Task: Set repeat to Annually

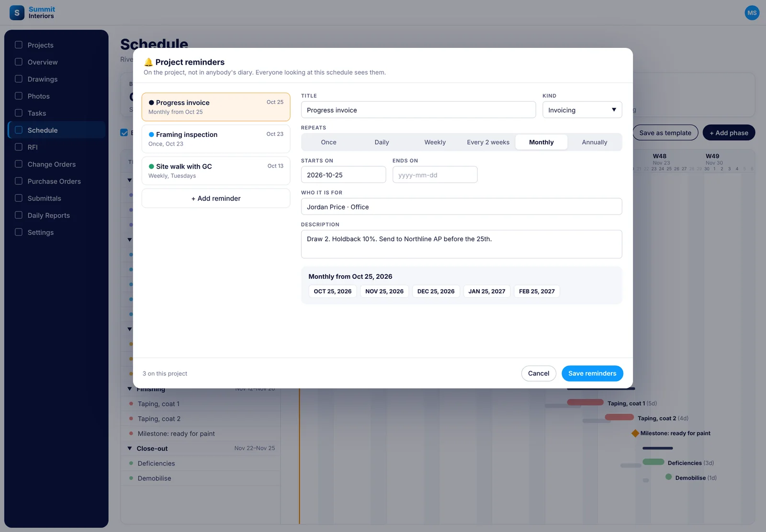Action: point(594,142)
